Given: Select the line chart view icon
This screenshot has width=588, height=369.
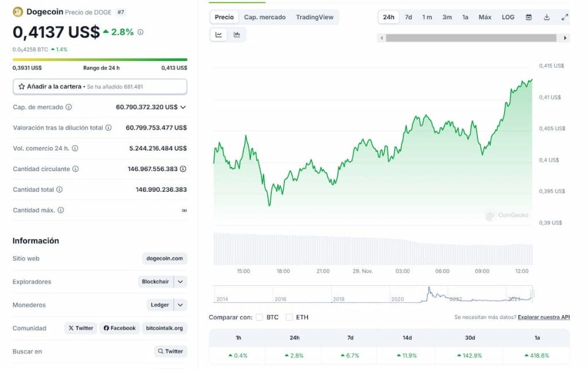Looking at the screenshot, I should 219,34.
